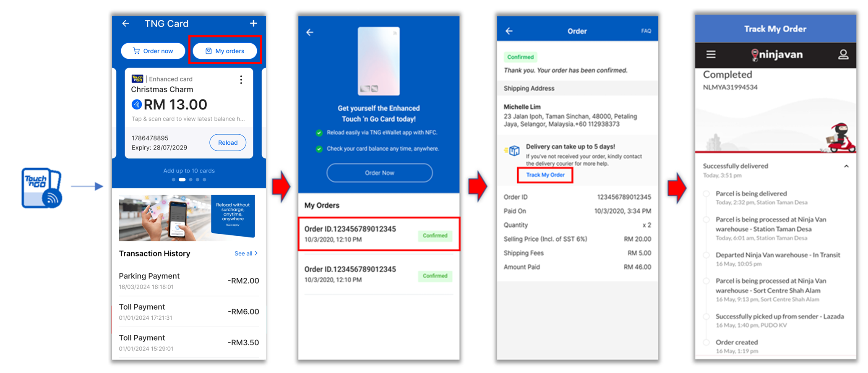The image size is (868, 373).
Task: Open the three-dot menu on Christmas Charm card
Action: (241, 80)
